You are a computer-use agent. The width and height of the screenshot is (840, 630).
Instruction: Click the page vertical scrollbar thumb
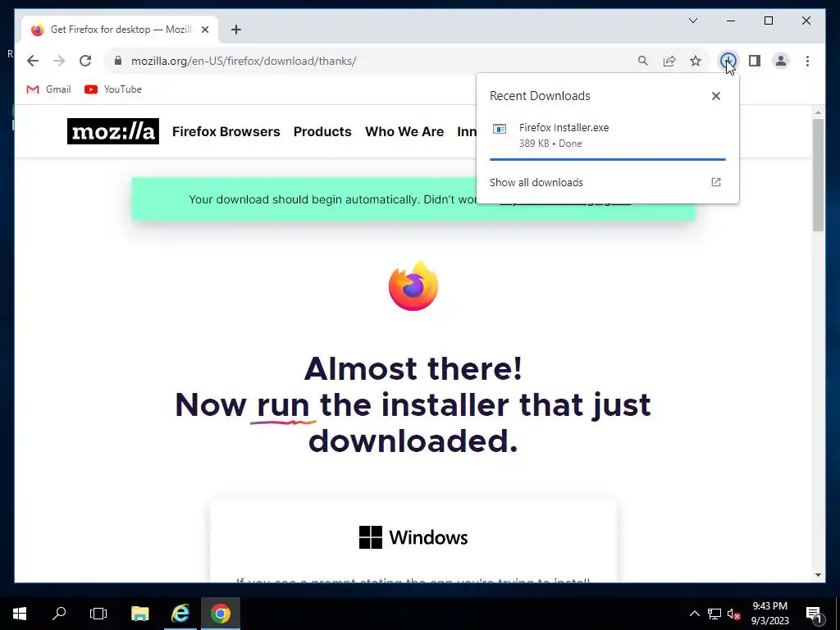(818, 176)
